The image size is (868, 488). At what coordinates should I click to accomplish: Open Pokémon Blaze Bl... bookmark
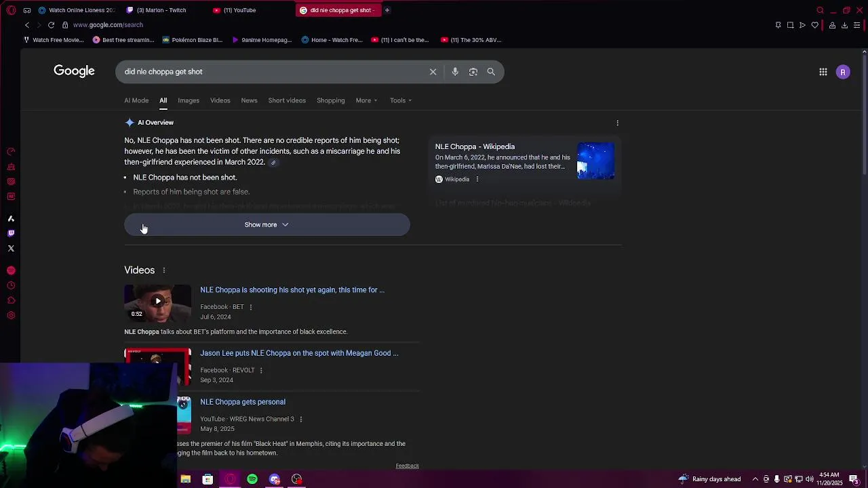(x=192, y=40)
